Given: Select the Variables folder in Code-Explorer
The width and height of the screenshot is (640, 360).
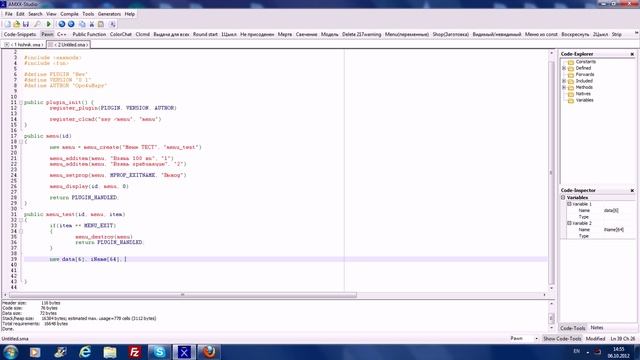Looking at the screenshot, I should point(581,100).
